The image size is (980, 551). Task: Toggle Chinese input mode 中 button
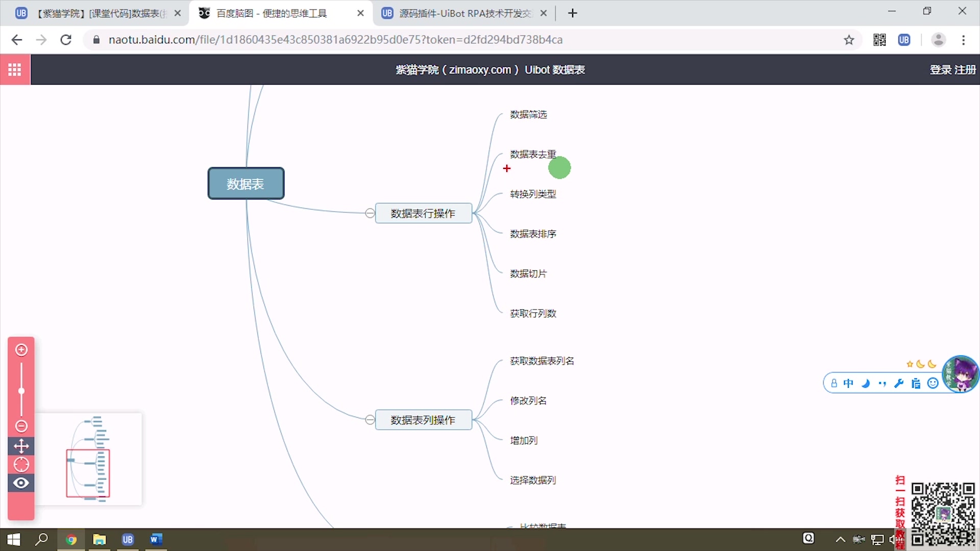pos(848,384)
